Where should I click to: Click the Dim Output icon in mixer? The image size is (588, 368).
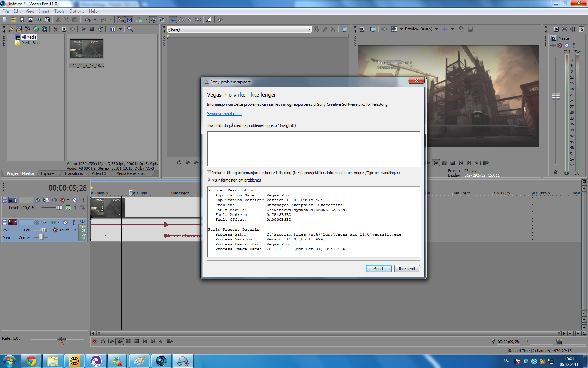(x=573, y=29)
